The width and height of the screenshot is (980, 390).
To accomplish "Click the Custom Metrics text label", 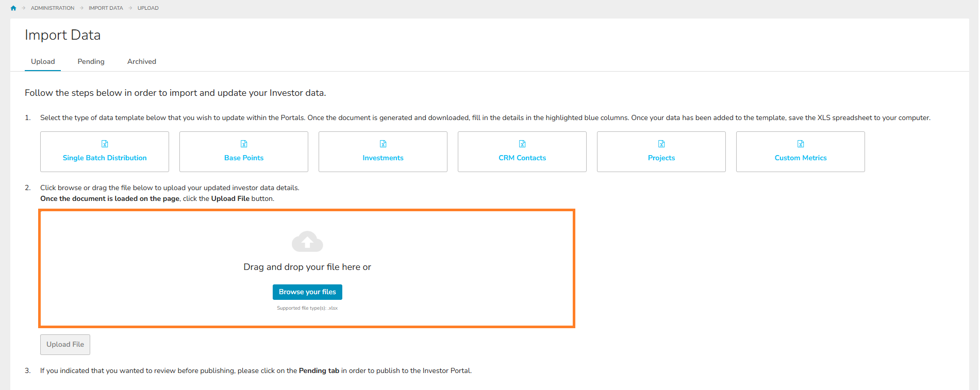I will (801, 158).
